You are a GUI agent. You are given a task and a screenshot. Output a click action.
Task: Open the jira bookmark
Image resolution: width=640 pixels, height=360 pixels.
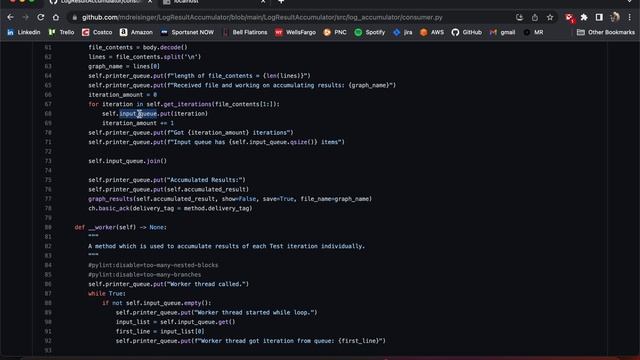403,32
